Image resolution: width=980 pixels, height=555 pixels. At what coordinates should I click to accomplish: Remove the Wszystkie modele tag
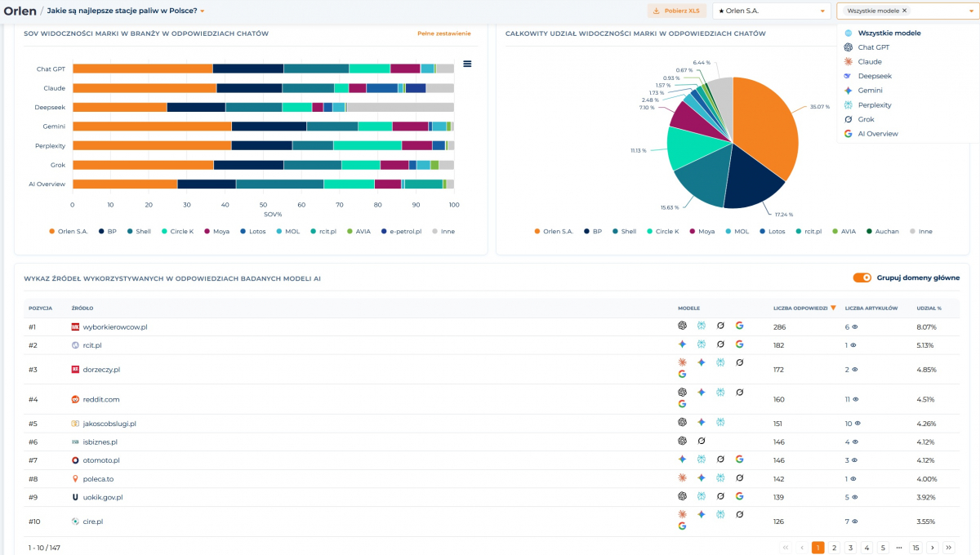(x=904, y=11)
